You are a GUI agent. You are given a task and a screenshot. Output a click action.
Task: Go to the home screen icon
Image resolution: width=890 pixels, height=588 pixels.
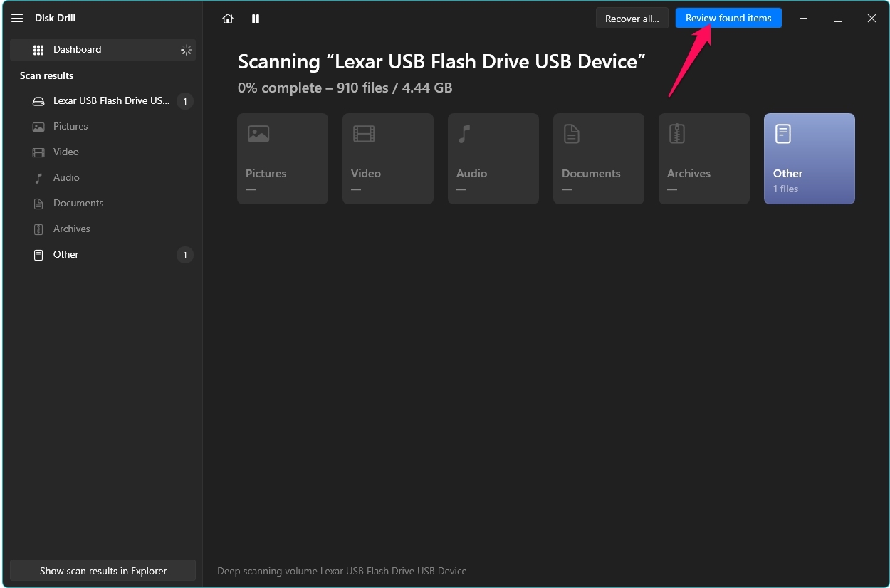coord(228,19)
